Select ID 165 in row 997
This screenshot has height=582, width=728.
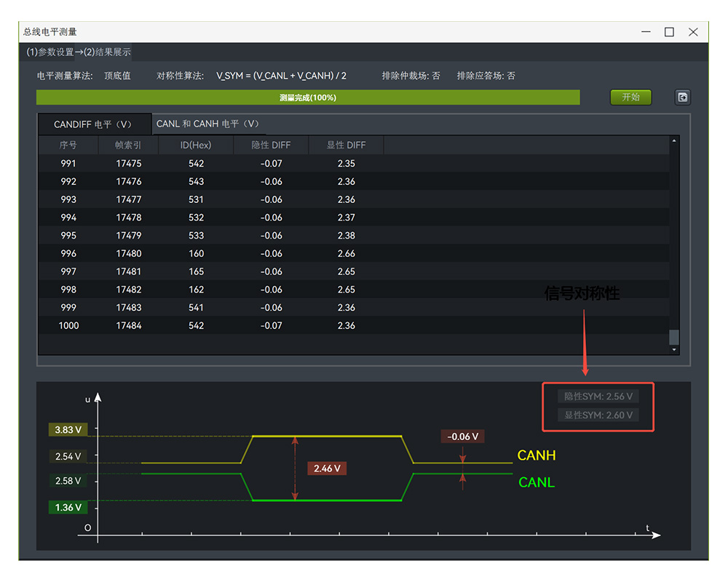[196, 272]
